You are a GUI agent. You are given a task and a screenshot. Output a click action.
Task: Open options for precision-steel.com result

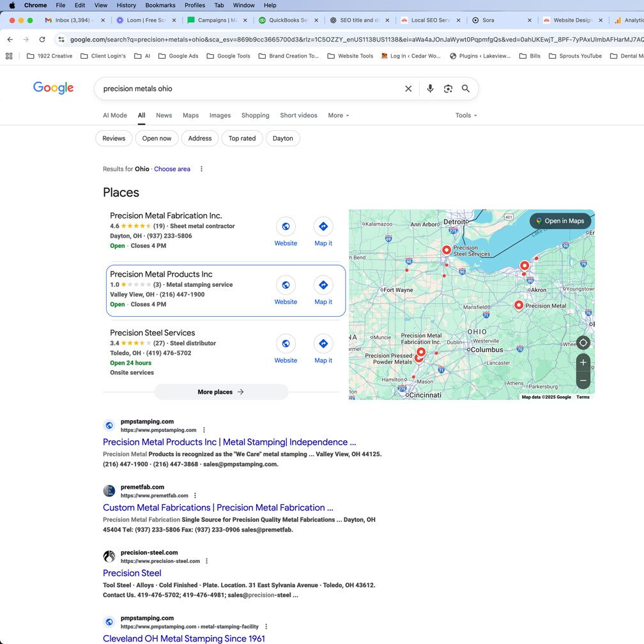[x=206, y=561]
